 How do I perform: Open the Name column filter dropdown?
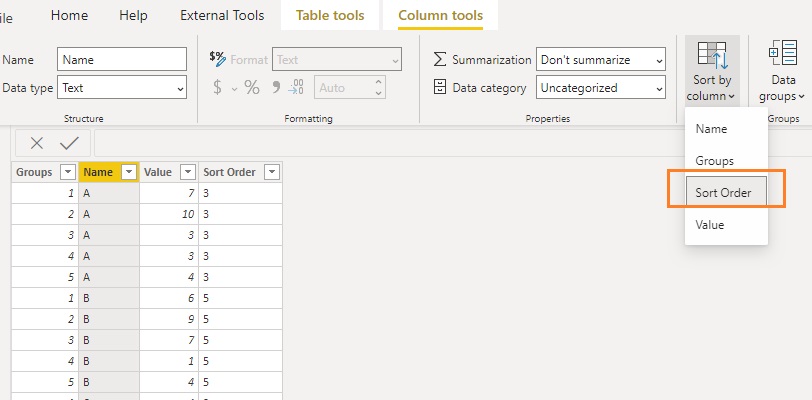pos(129,172)
